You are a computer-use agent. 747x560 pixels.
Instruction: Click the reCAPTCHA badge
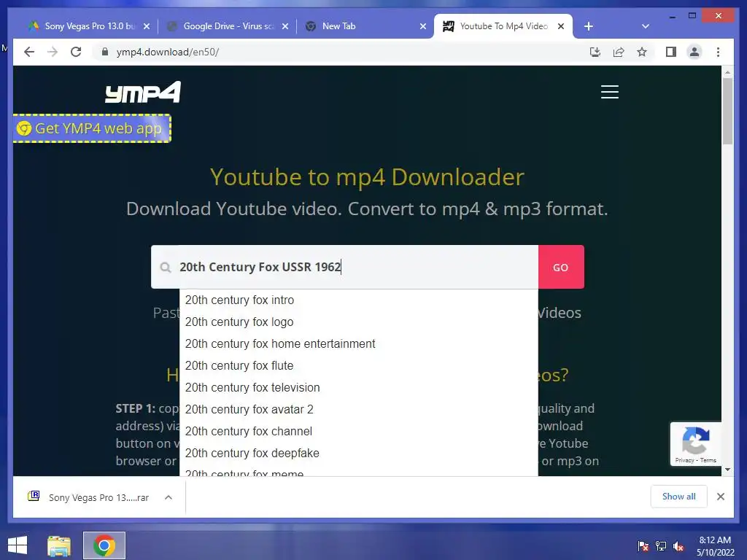[695, 444]
